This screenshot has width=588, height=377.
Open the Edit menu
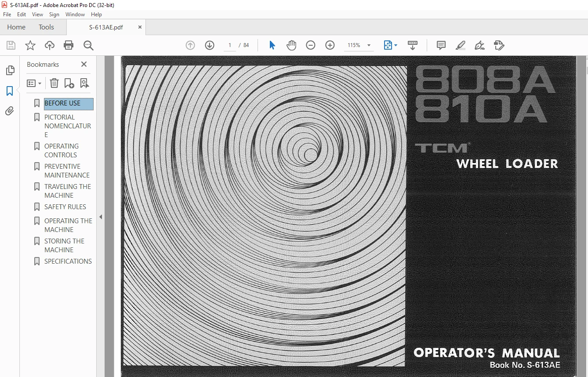[22, 14]
